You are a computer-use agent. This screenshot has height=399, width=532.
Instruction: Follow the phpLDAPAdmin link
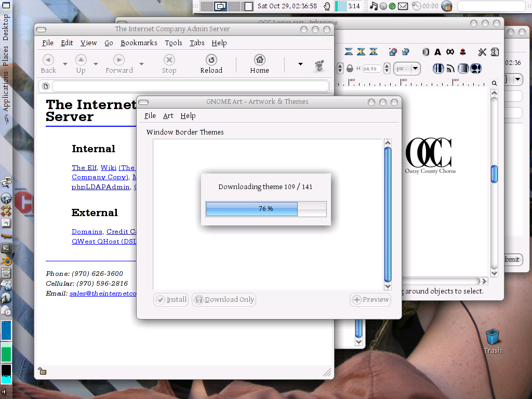tap(101, 187)
